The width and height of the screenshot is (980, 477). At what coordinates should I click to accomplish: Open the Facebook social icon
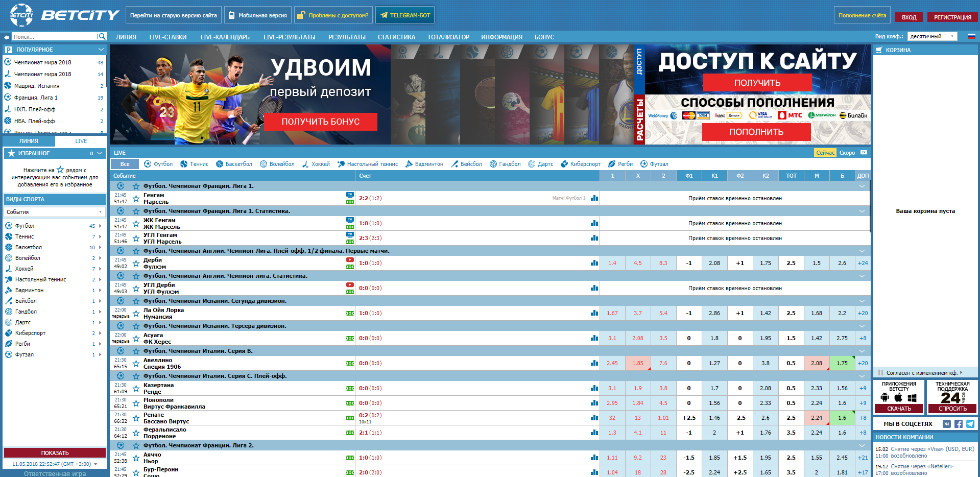tap(959, 424)
